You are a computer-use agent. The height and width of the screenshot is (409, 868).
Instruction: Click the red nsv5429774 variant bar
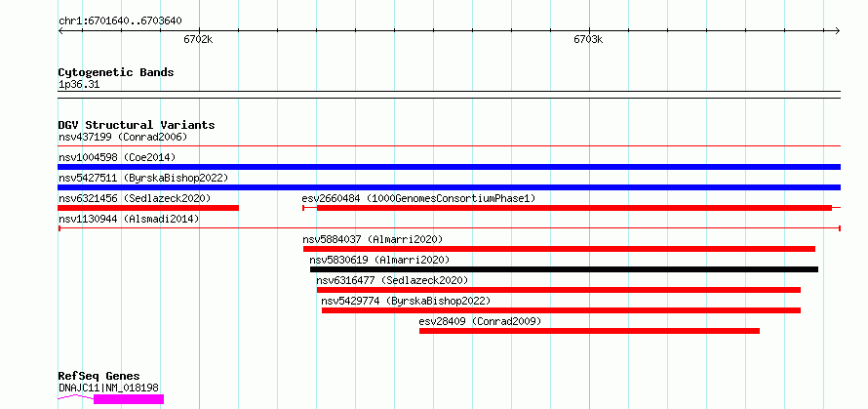[562, 310]
